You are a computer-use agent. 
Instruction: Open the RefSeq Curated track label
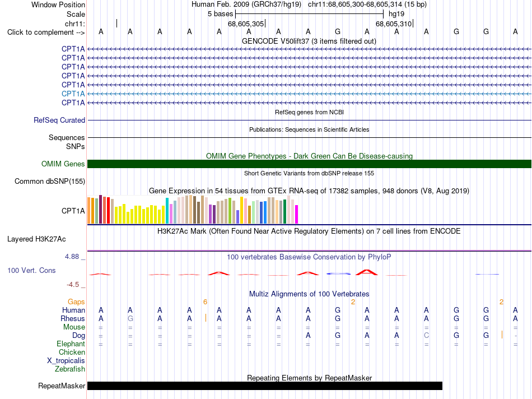[x=59, y=120]
